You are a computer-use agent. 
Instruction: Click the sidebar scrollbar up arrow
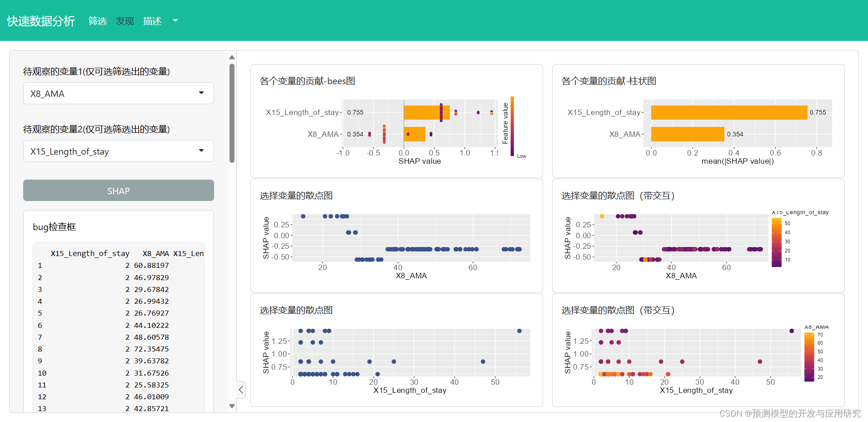pyautogui.click(x=232, y=57)
